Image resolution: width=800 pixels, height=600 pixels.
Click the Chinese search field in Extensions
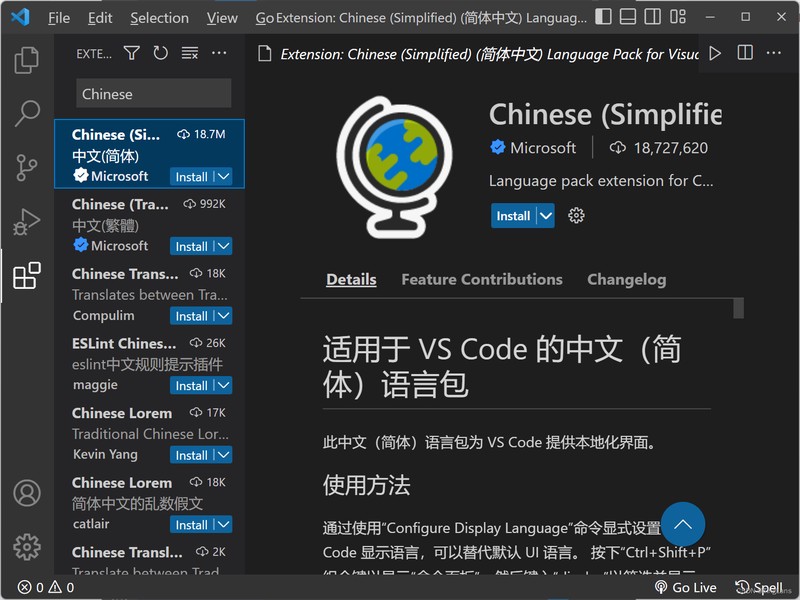(154, 93)
